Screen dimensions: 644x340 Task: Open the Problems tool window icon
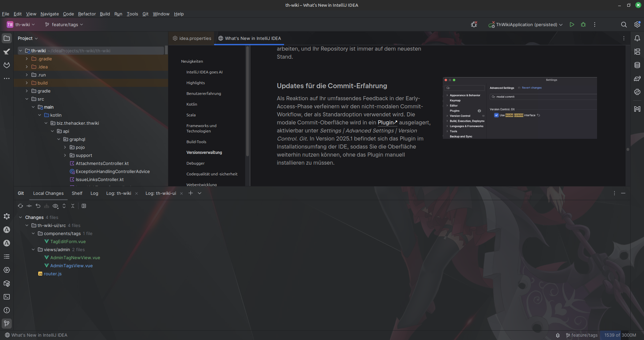pyautogui.click(x=7, y=310)
